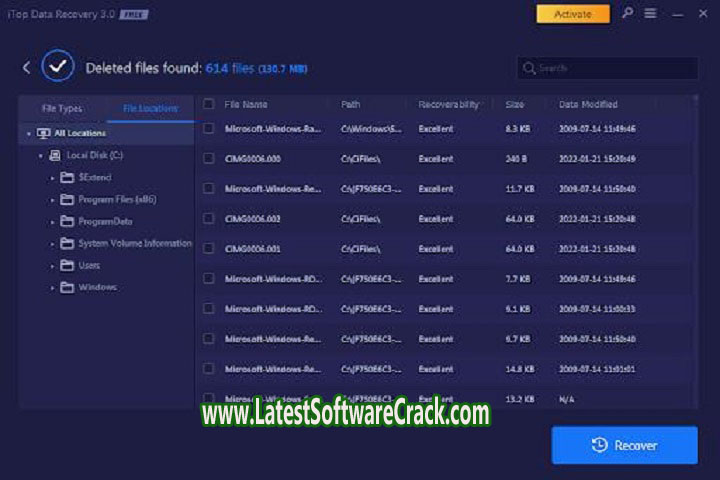The image size is (720, 480).
Task: Check the CIMG0006.001 file checkbox
Action: pos(208,248)
